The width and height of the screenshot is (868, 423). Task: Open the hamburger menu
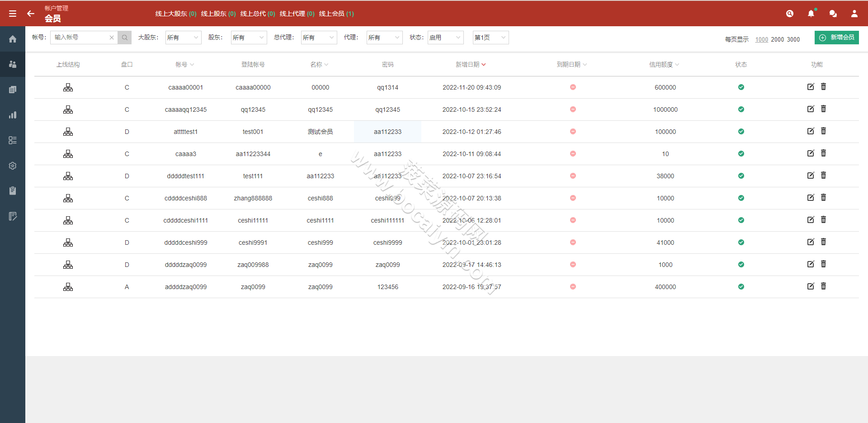(13, 14)
